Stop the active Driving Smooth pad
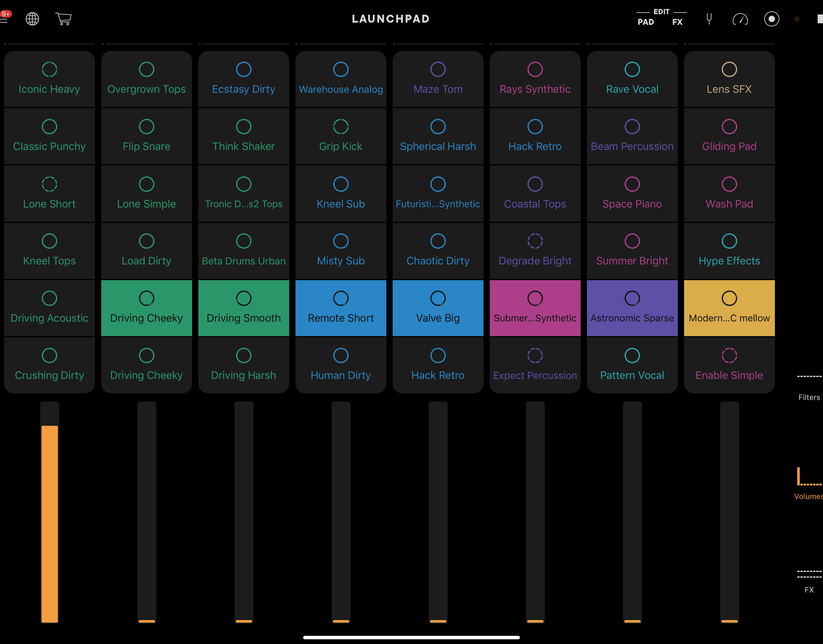Screen dimensions: 823x644 pyautogui.click(x=244, y=308)
